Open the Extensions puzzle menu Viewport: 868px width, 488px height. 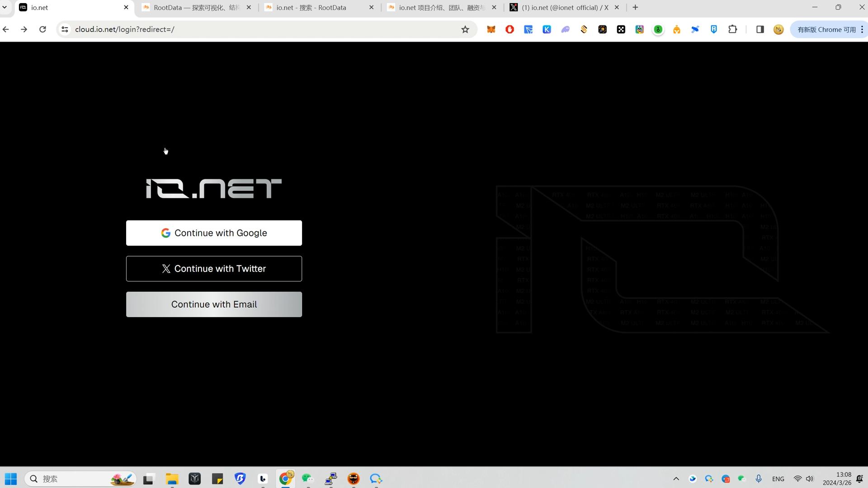tap(733, 29)
